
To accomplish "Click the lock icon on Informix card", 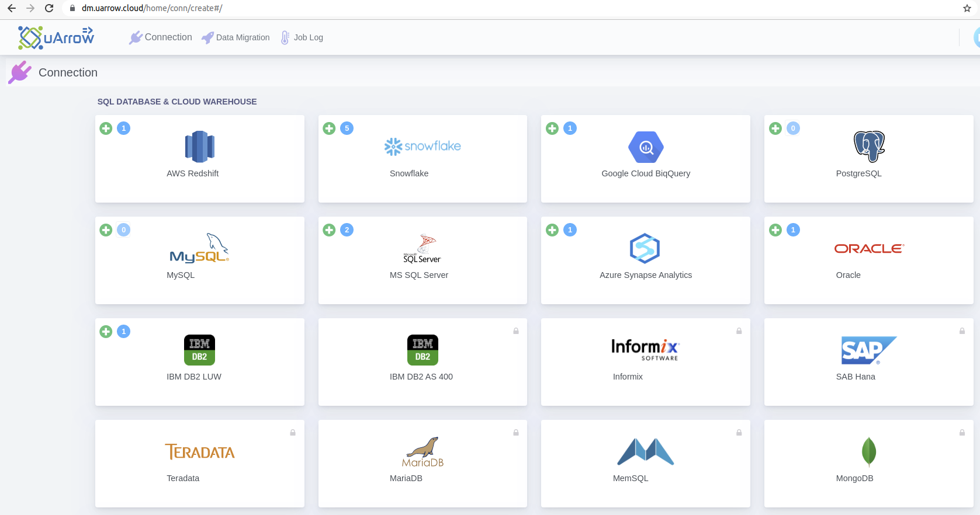I will click(x=739, y=331).
